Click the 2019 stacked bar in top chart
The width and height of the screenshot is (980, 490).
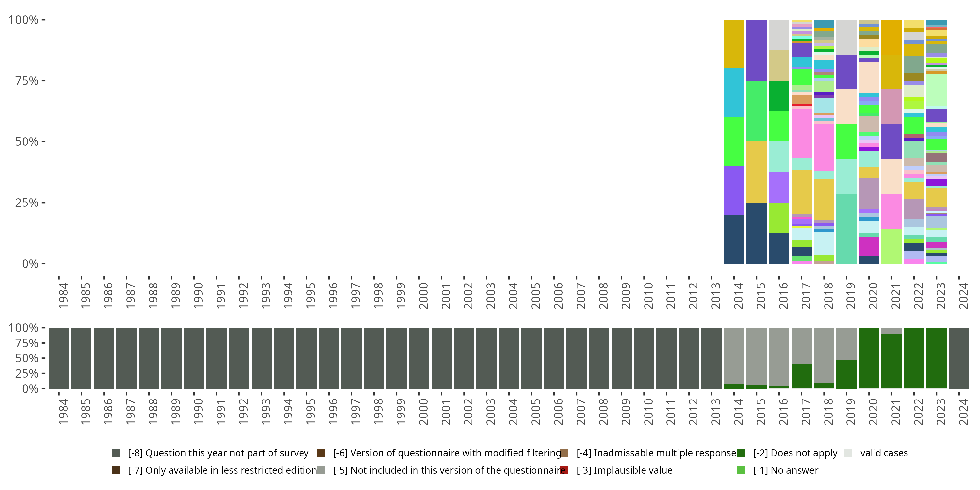tap(846, 141)
